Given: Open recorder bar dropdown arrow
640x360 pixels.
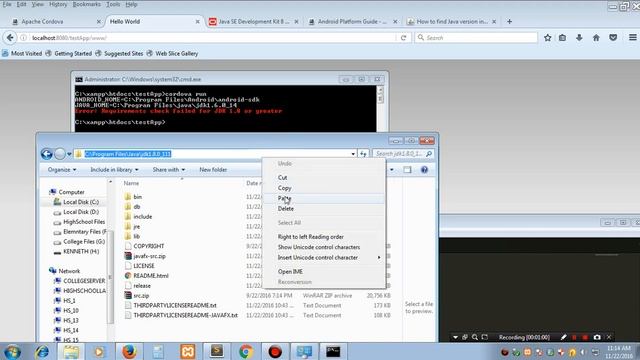Looking at the screenshot, I should pos(455,337).
